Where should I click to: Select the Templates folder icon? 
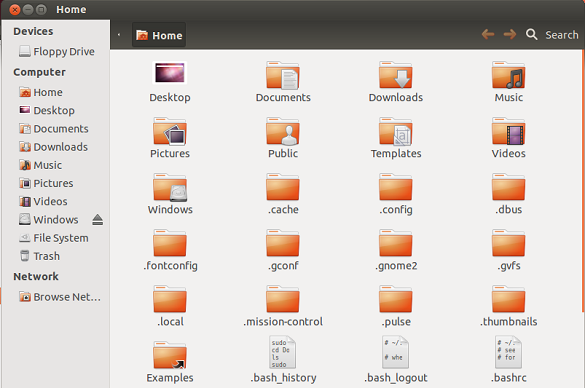tap(396, 131)
